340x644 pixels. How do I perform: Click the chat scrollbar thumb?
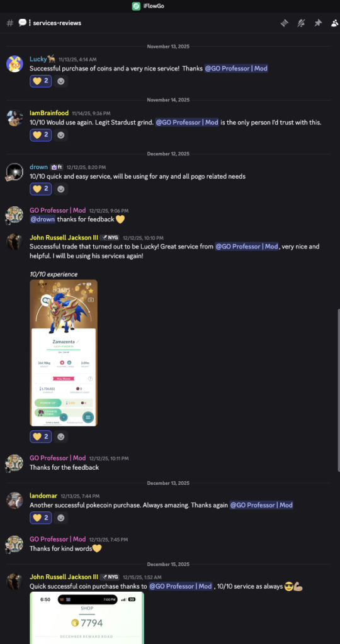pos(338,390)
